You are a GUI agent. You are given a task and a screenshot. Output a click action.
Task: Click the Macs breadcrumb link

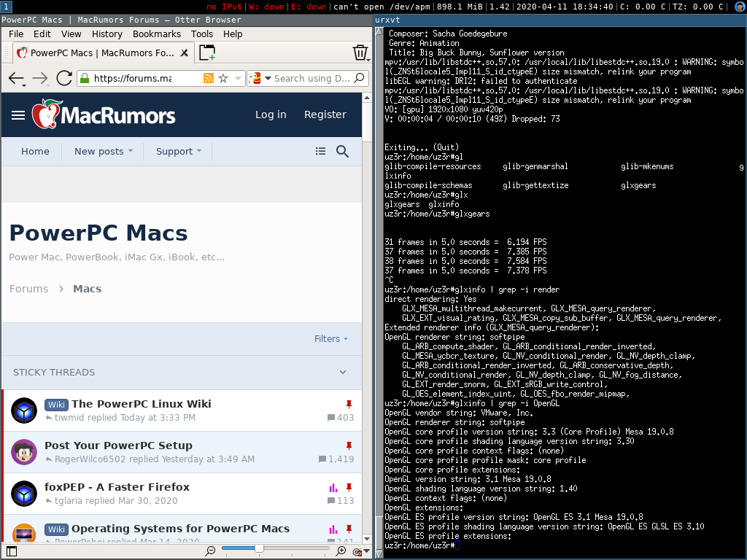click(x=88, y=289)
